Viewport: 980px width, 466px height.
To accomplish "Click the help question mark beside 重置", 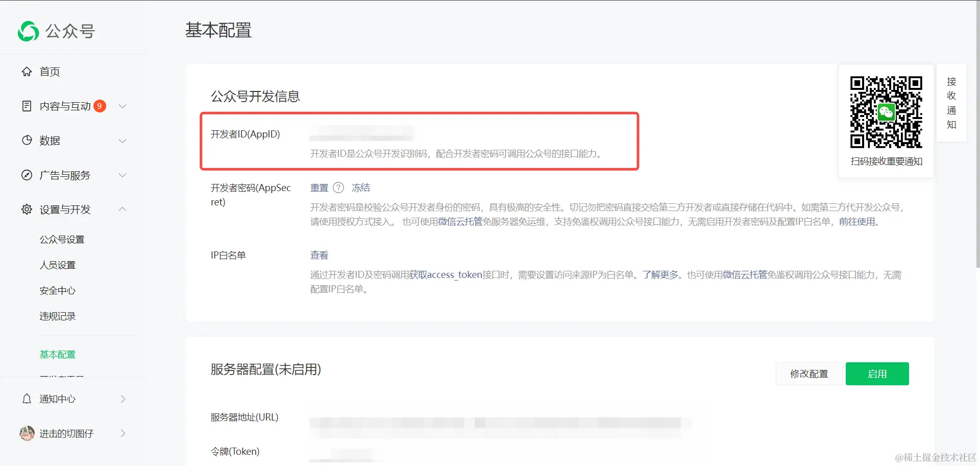I will [x=338, y=188].
